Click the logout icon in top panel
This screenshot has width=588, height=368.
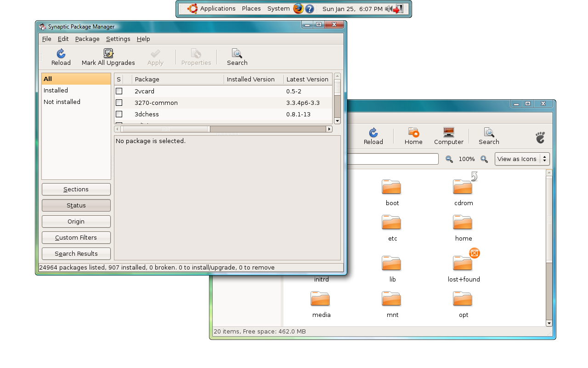398,9
